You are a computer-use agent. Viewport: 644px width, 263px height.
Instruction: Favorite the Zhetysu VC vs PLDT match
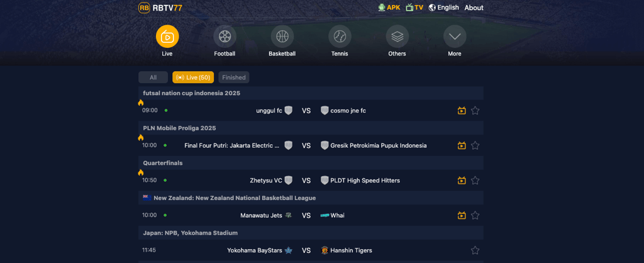click(475, 181)
